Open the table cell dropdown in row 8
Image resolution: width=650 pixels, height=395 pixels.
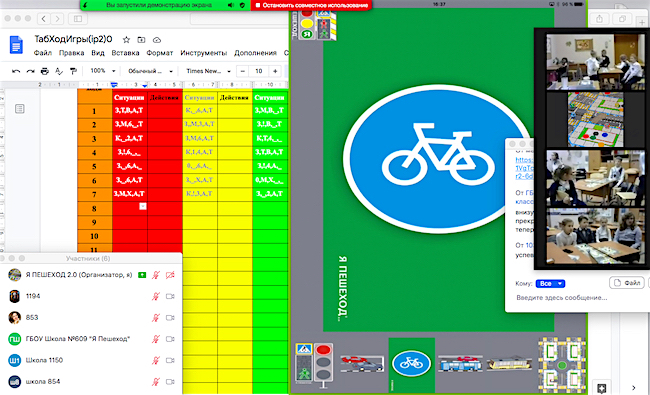click(143, 206)
